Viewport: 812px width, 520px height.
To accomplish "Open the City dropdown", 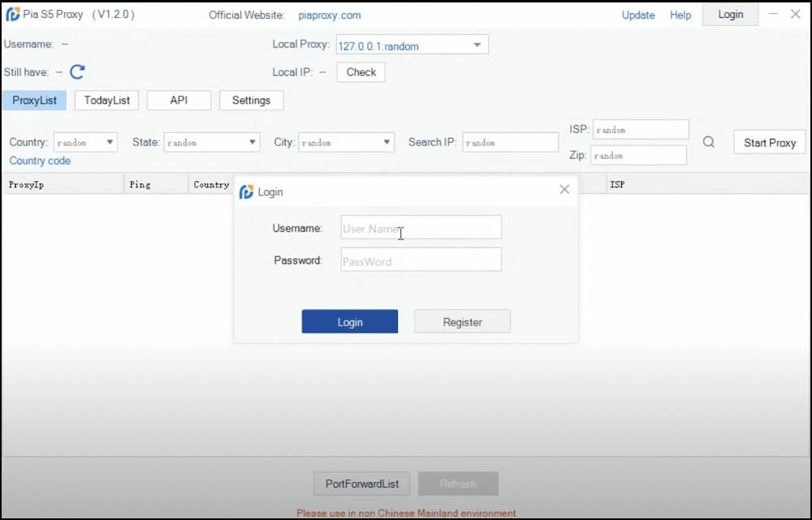I will pos(387,143).
